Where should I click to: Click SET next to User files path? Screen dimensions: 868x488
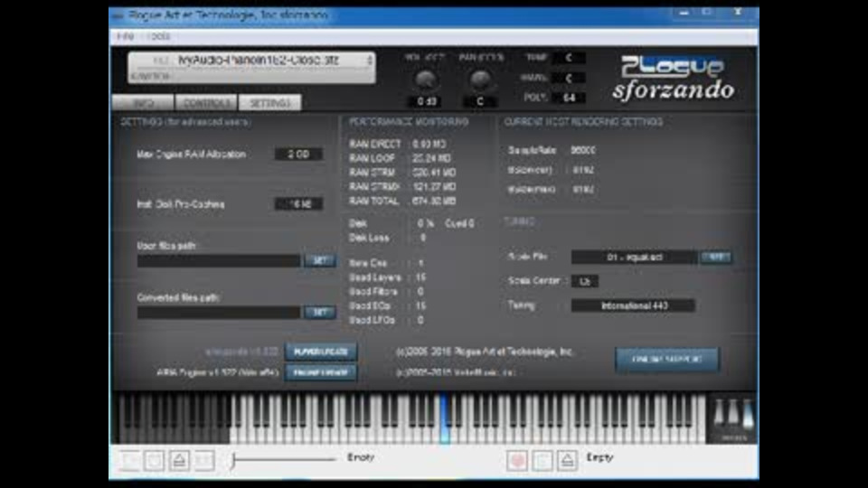click(x=320, y=260)
